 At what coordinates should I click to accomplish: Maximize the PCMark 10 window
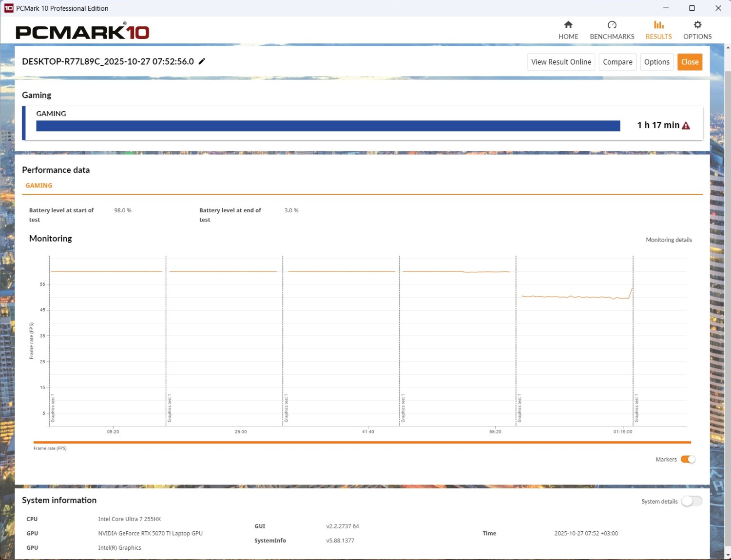pyautogui.click(x=692, y=8)
